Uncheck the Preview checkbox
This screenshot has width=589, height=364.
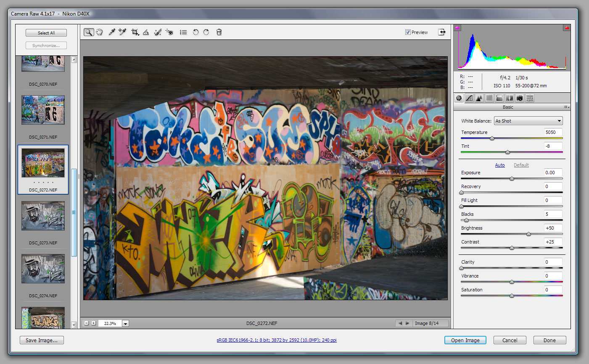point(408,32)
